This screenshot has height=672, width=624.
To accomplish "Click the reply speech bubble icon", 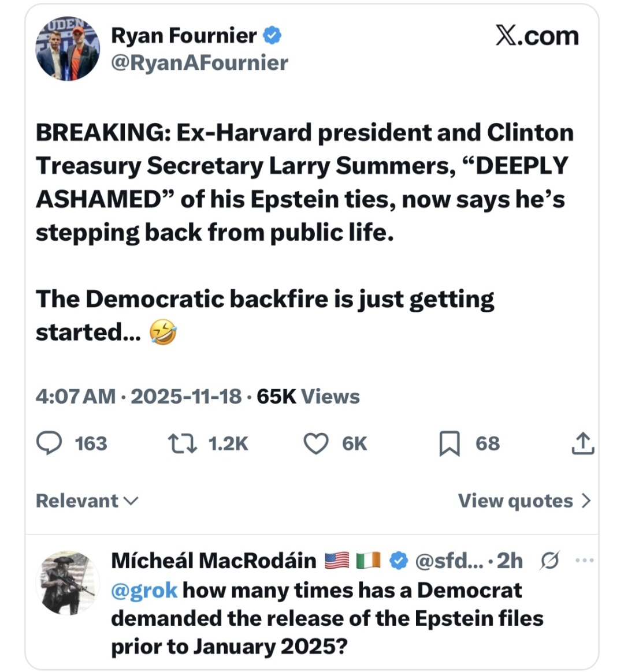I will tap(49, 443).
